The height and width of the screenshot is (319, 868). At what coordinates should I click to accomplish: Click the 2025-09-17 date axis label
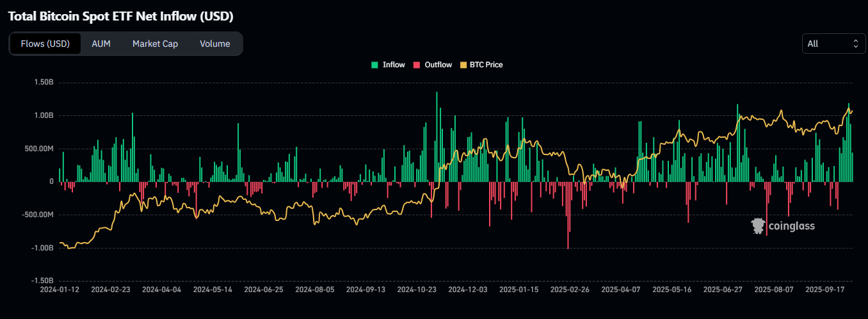(824, 290)
